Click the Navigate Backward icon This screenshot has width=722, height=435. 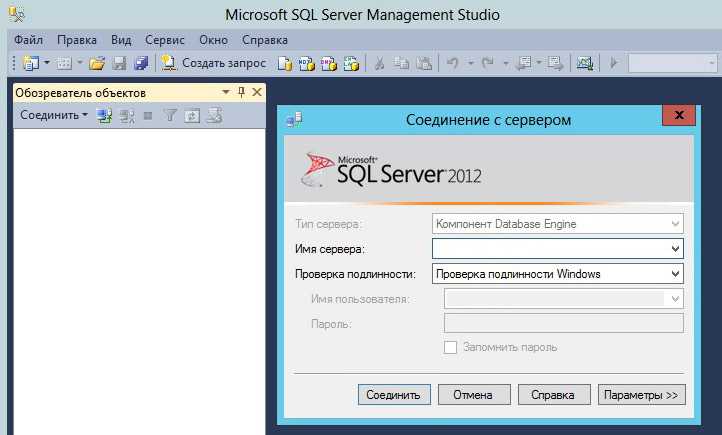[x=524, y=63]
